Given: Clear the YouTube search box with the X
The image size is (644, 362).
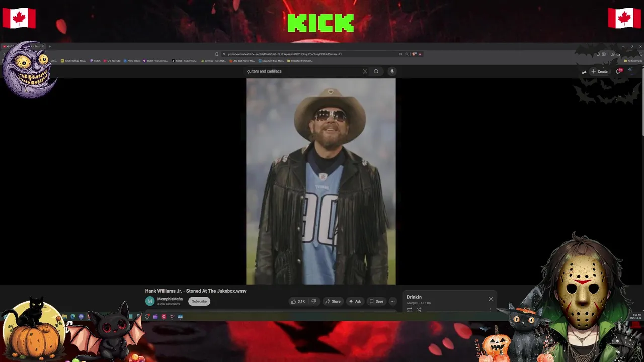Looking at the screenshot, I should 365,71.
